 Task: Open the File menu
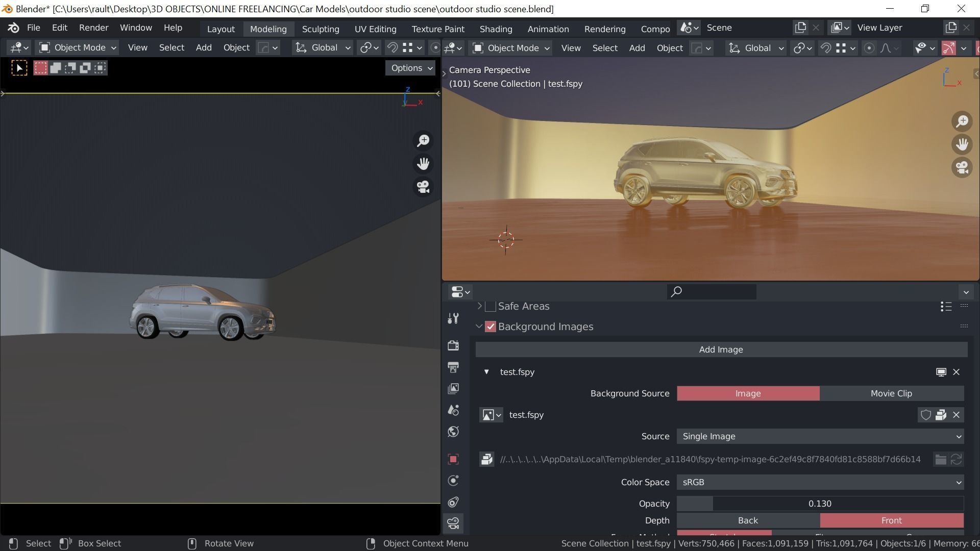(x=33, y=28)
